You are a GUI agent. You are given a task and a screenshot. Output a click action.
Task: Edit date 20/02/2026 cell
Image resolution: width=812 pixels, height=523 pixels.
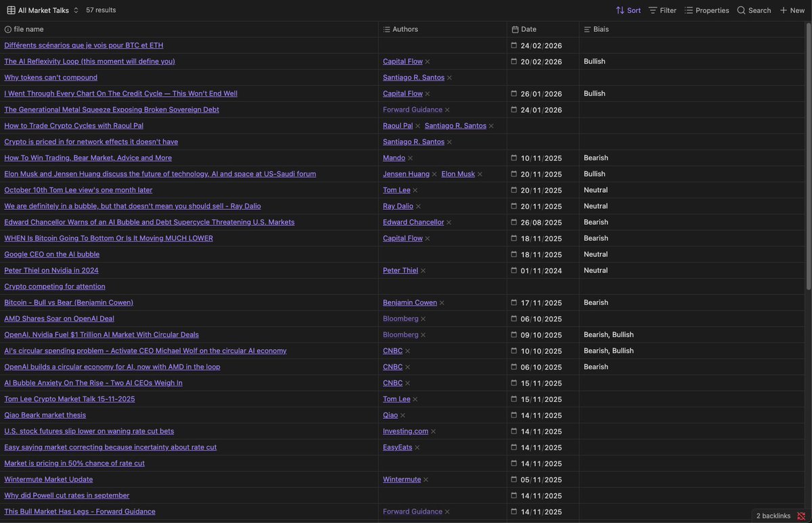click(543, 62)
